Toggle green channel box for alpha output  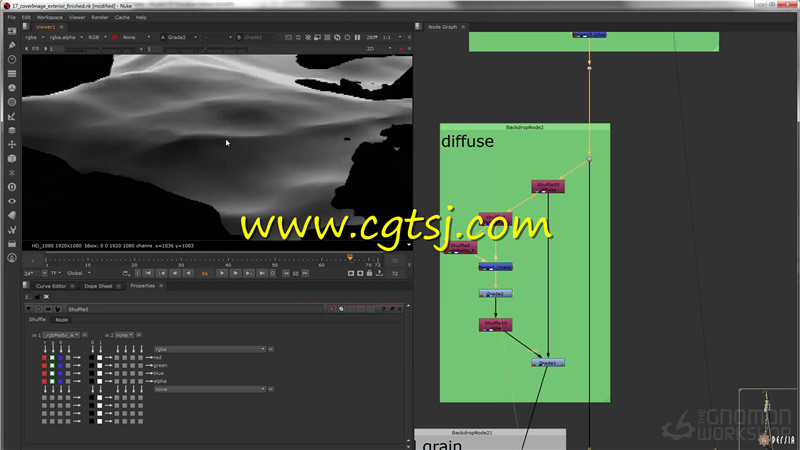tap(52, 381)
